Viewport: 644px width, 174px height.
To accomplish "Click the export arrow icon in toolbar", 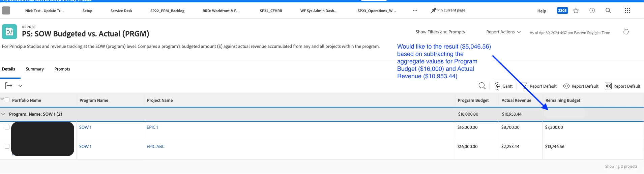I will (9, 86).
